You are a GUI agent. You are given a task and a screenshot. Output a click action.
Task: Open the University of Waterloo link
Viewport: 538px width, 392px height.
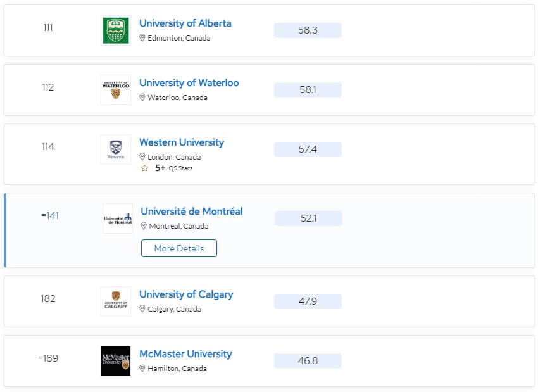tap(189, 83)
